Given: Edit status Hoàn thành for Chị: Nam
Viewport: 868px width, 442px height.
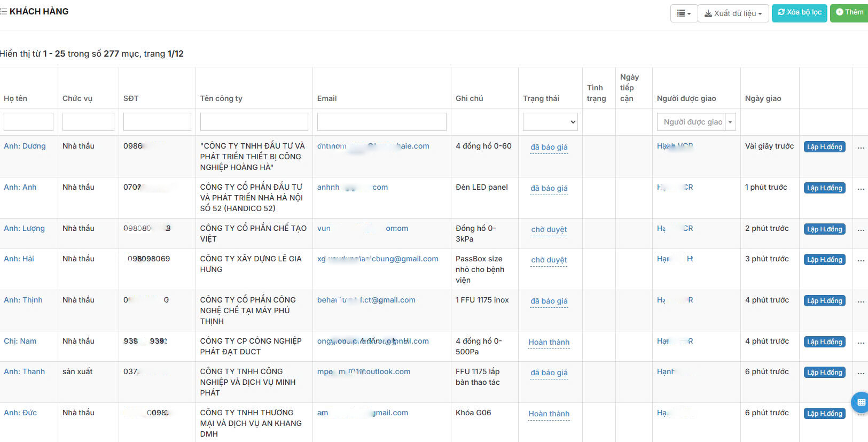Looking at the screenshot, I should (549, 343).
